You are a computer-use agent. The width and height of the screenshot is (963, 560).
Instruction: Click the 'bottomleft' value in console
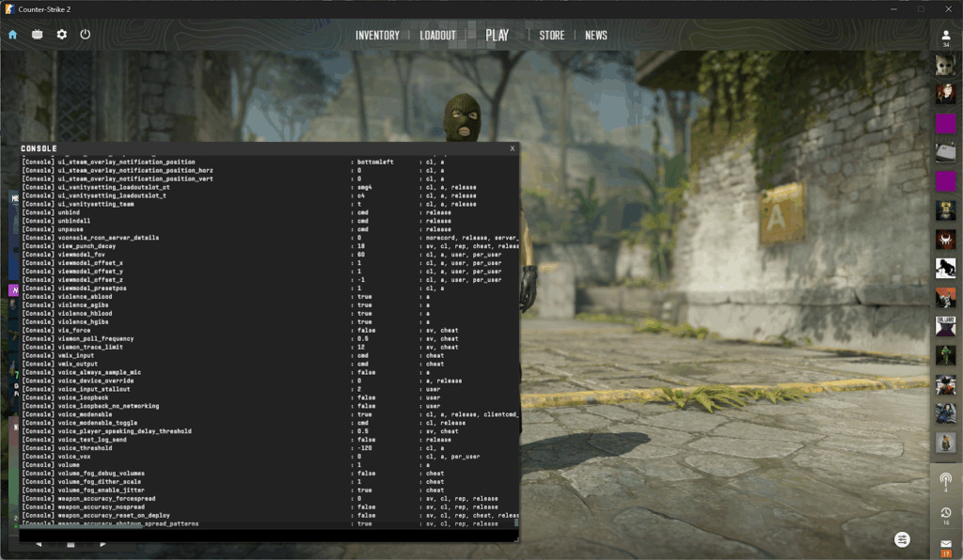[x=375, y=162]
